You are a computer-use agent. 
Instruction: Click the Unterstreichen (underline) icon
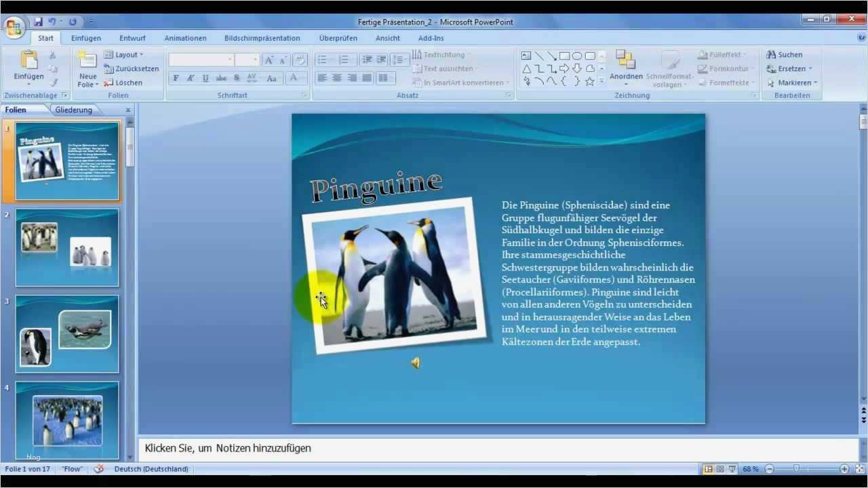(x=205, y=79)
